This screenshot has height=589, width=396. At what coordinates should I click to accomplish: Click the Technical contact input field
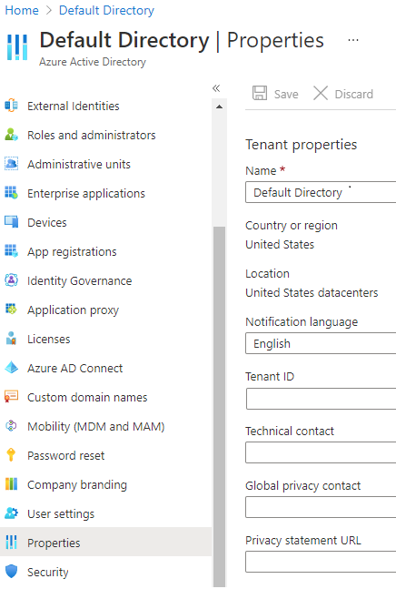point(320,453)
